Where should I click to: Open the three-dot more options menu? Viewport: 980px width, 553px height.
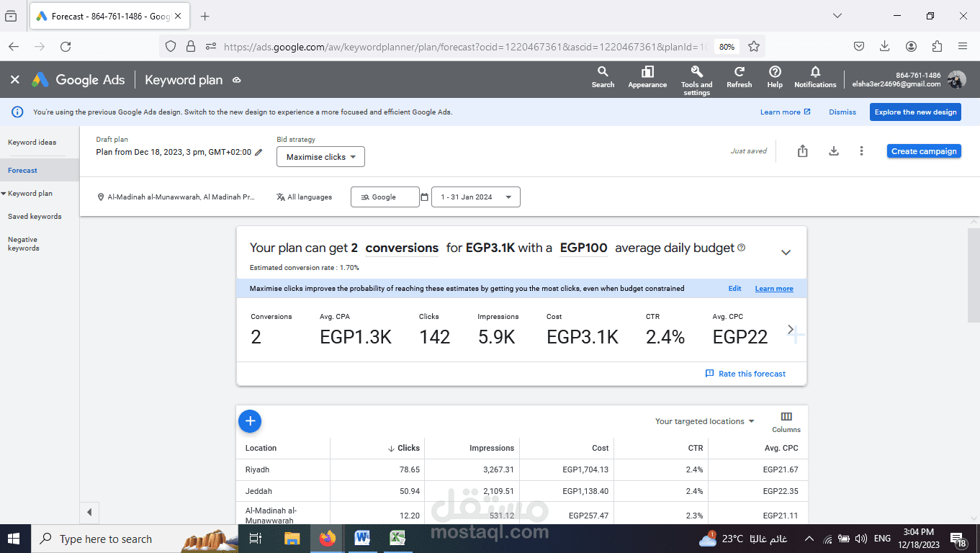pos(861,151)
